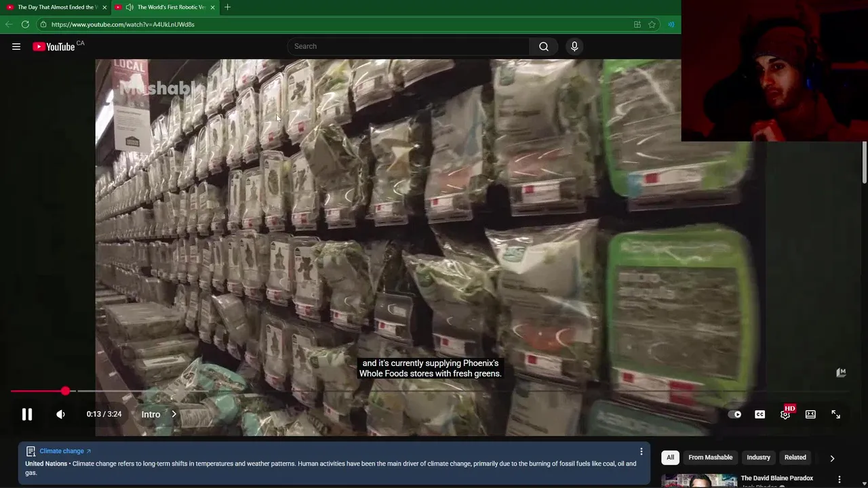Open the browser sidebar icon

coord(671,24)
